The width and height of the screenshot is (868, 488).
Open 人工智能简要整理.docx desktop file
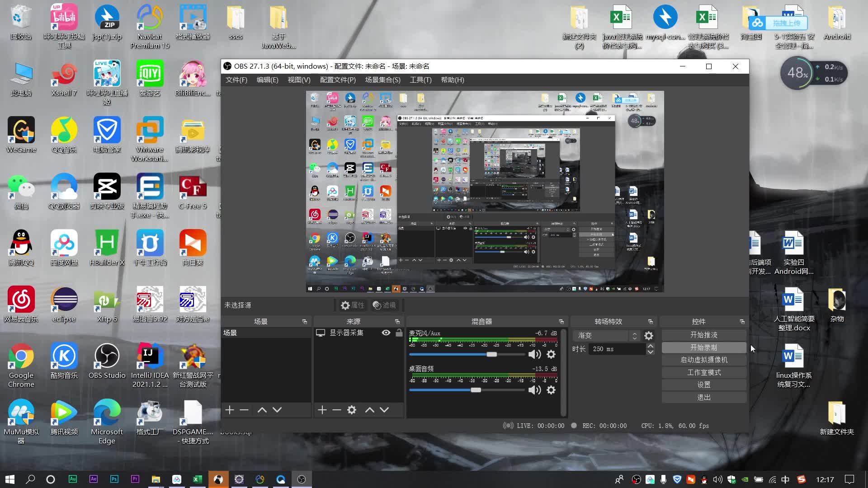794,309
